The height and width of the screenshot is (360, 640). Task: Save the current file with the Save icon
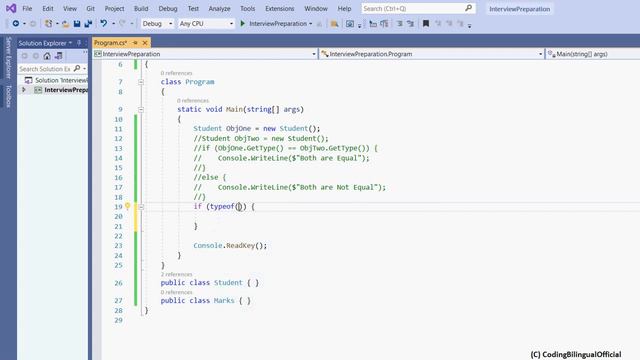point(77,24)
